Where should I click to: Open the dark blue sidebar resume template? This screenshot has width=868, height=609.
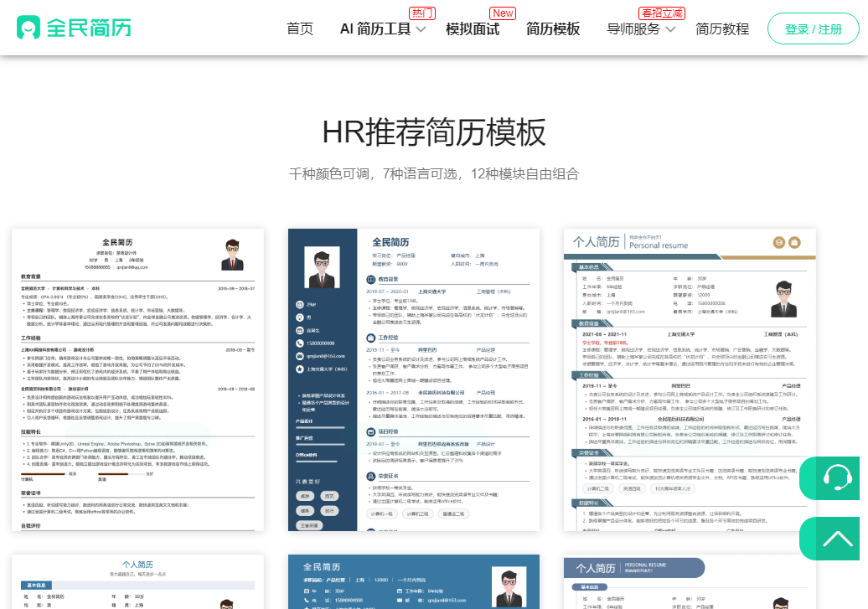coord(414,379)
